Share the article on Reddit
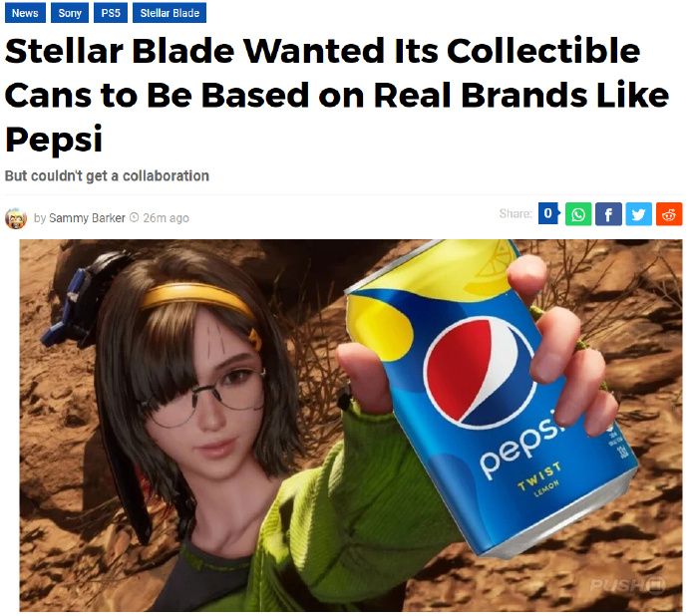 [669, 214]
